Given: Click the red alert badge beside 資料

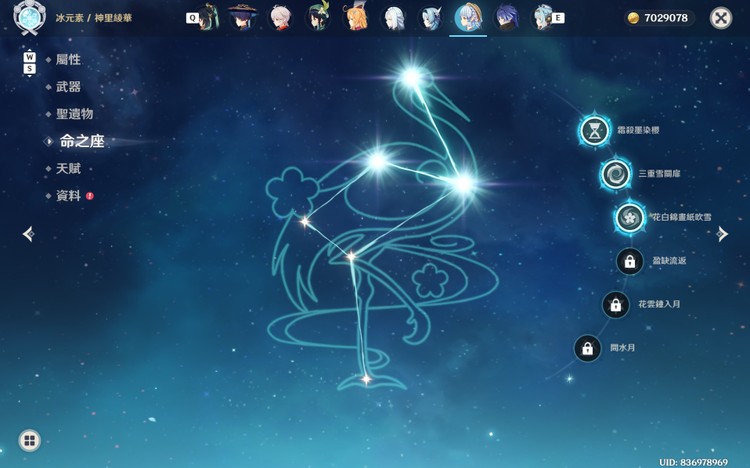Looking at the screenshot, I should tap(89, 196).
